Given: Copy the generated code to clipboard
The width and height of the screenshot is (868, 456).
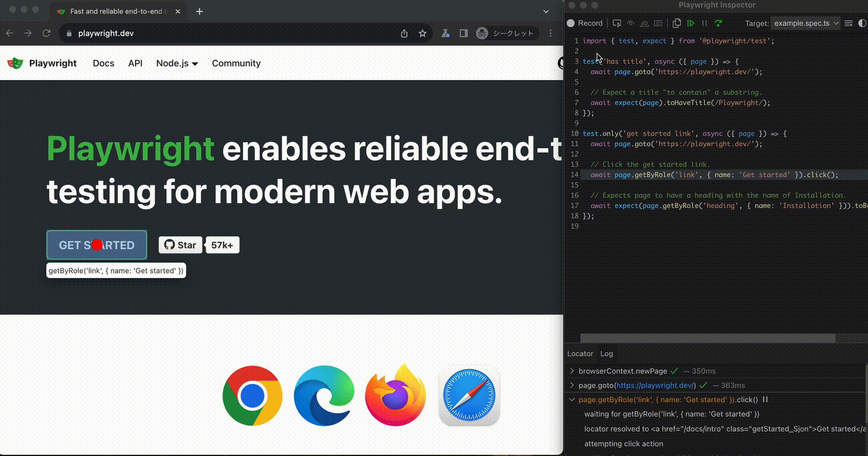Looking at the screenshot, I should (676, 23).
